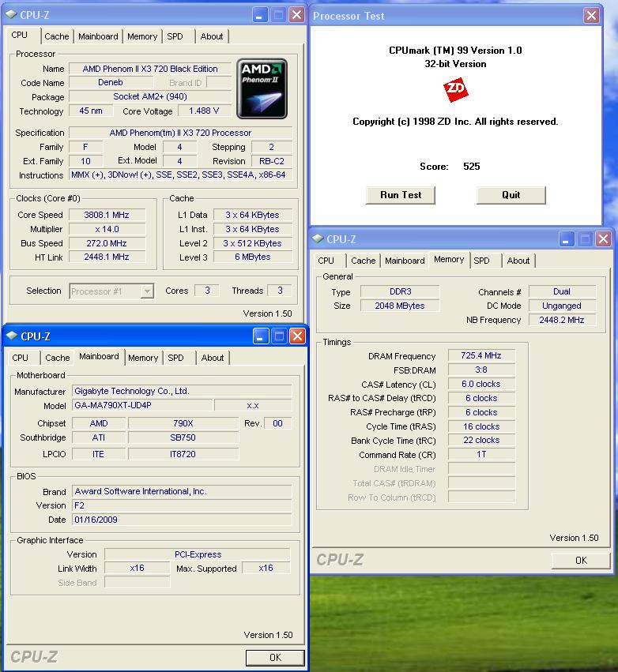
Task: Click the Bus Speed value 272.0 MHz
Action: click(x=107, y=243)
